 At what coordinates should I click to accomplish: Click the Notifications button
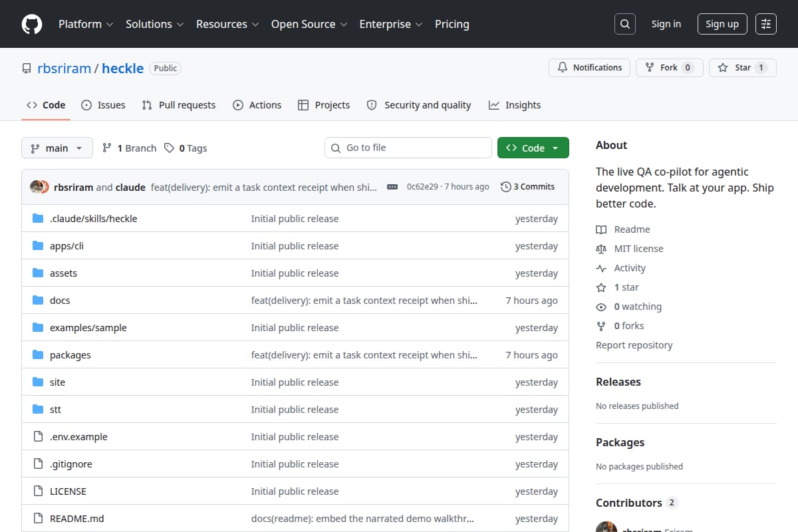click(589, 68)
